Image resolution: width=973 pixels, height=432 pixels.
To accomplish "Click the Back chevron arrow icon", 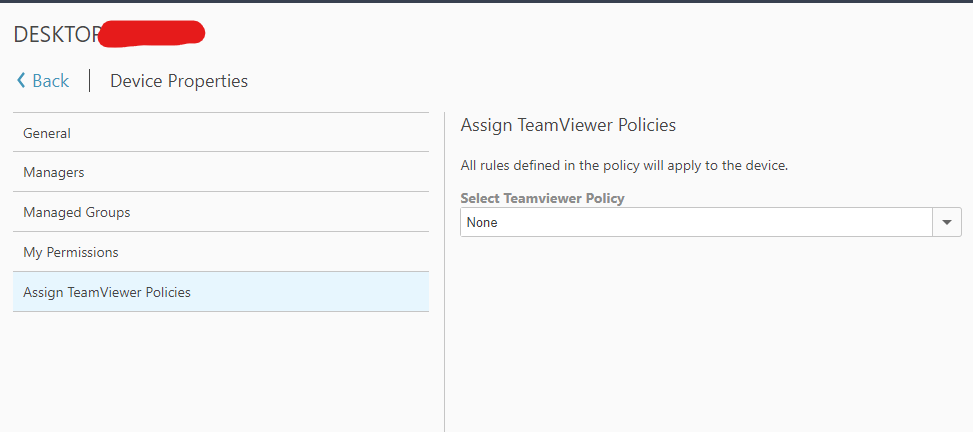I will (21, 80).
